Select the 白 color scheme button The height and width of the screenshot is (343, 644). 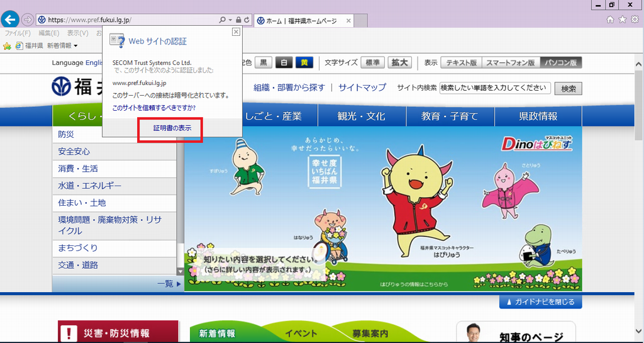(284, 62)
